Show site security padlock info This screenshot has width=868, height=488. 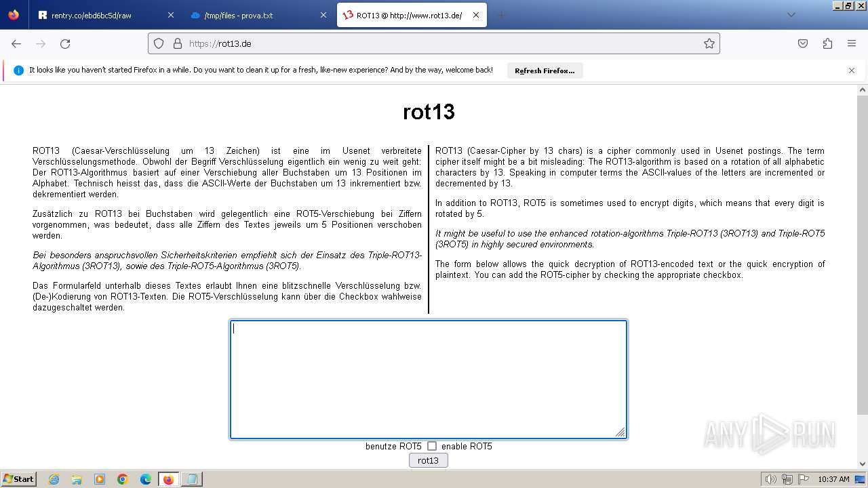pyautogui.click(x=178, y=43)
